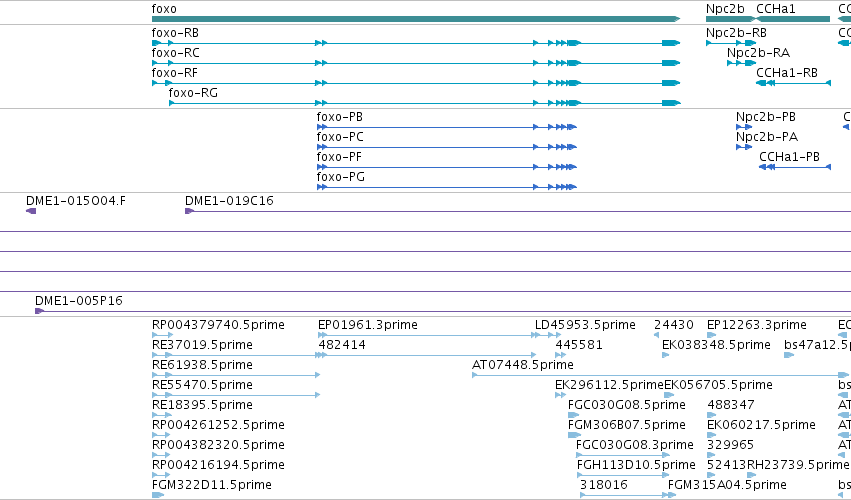Select the FGM322D11.5prime EST label
This screenshot has width=851, height=500.
(212, 485)
